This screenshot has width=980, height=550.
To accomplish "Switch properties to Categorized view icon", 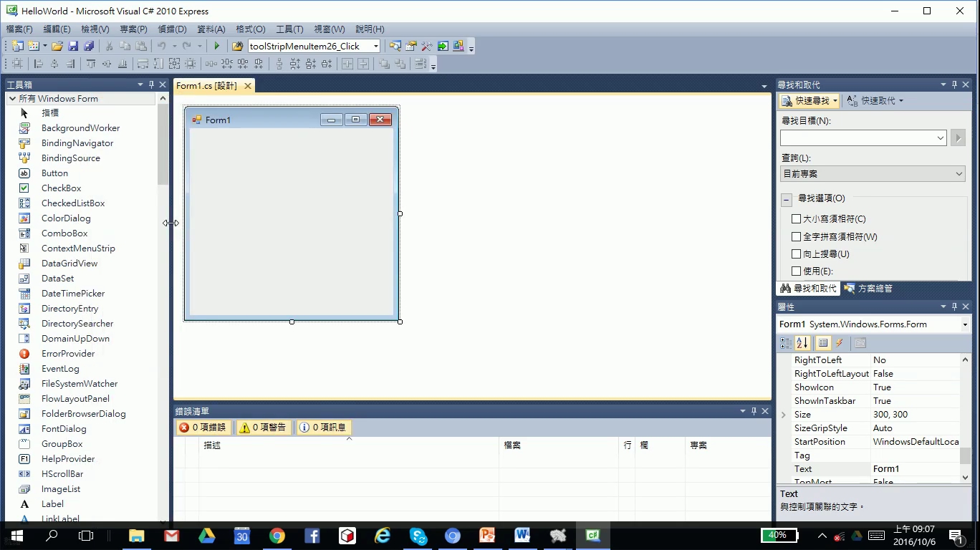I will [x=787, y=343].
